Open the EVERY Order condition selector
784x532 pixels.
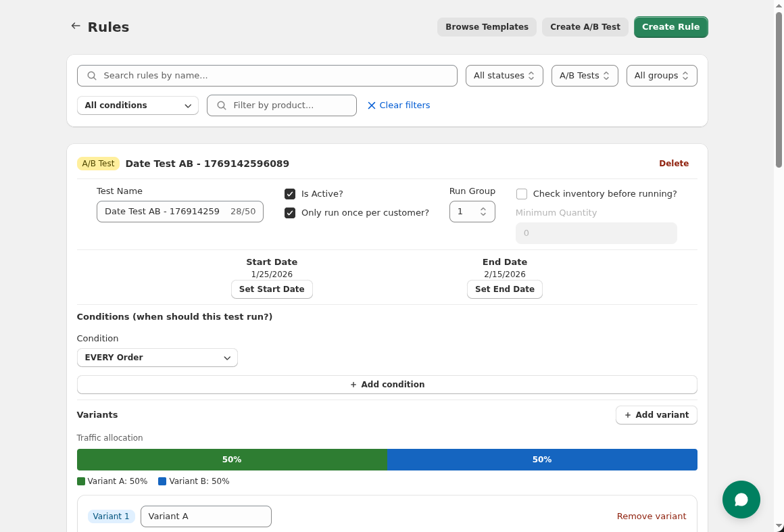point(157,358)
